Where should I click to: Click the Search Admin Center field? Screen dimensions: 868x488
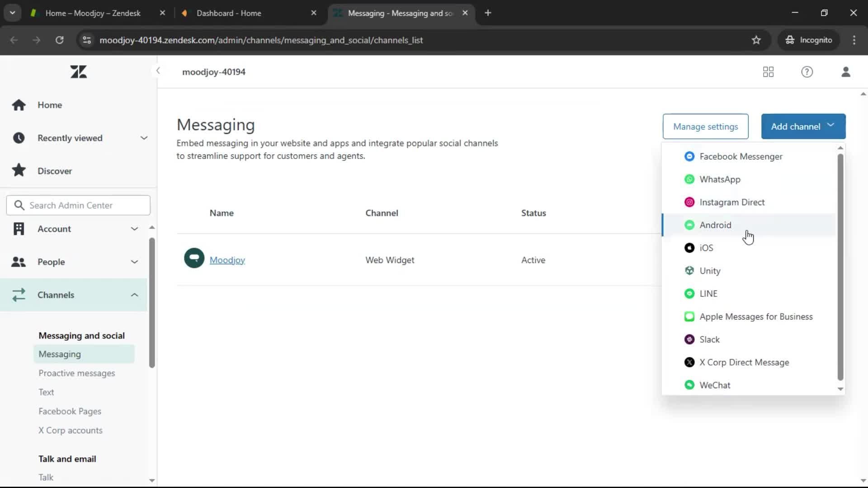pyautogui.click(x=78, y=205)
